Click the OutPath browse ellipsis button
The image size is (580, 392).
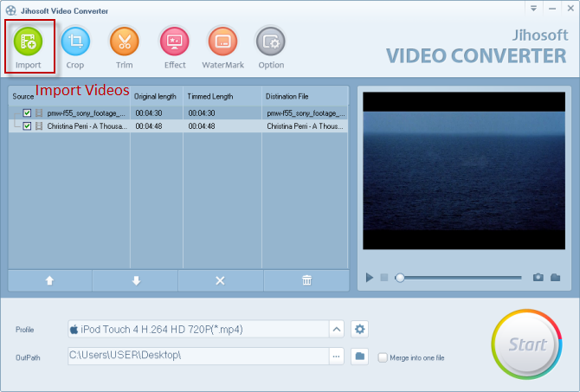(336, 356)
